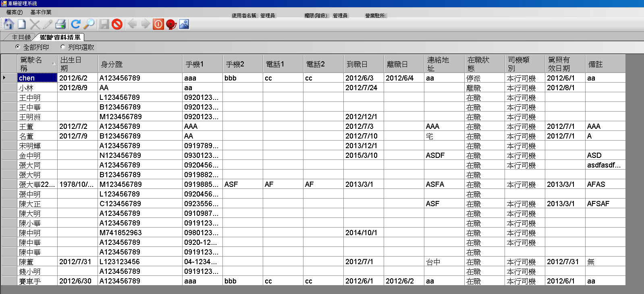
Task: Create a new record with the blank page icon
Action: tap(22, 24)
